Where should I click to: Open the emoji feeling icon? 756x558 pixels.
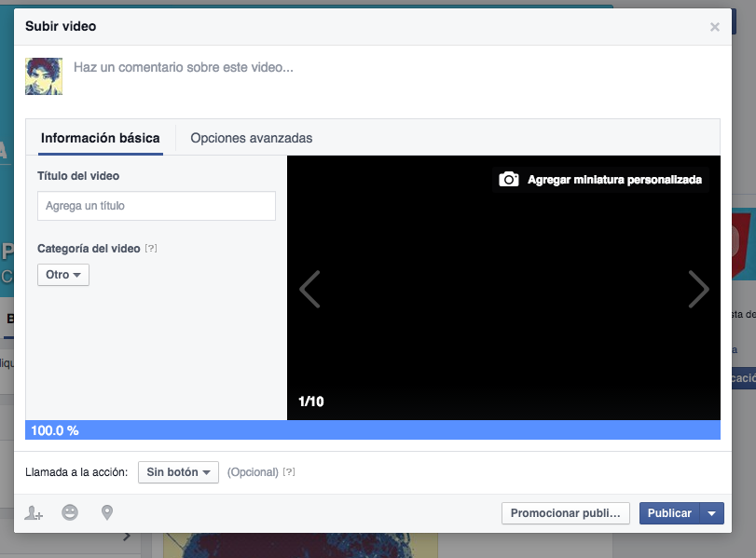pos(70,512)
